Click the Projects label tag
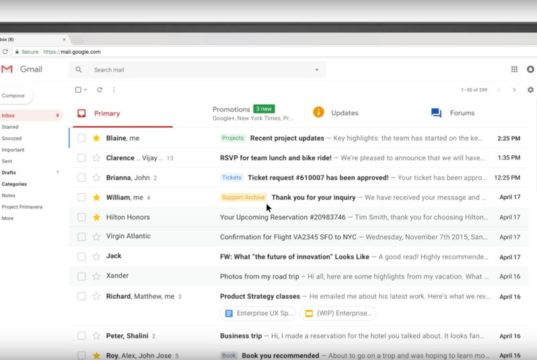 233,138
